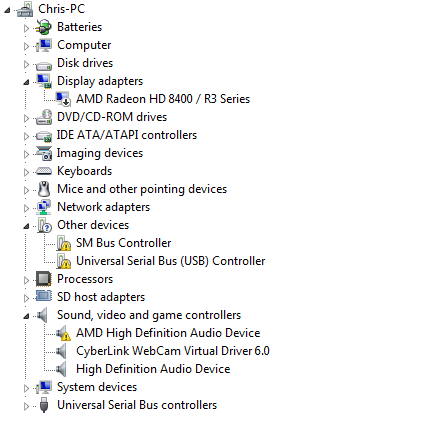Expand the Imaging devices node

tap(26, 154)
